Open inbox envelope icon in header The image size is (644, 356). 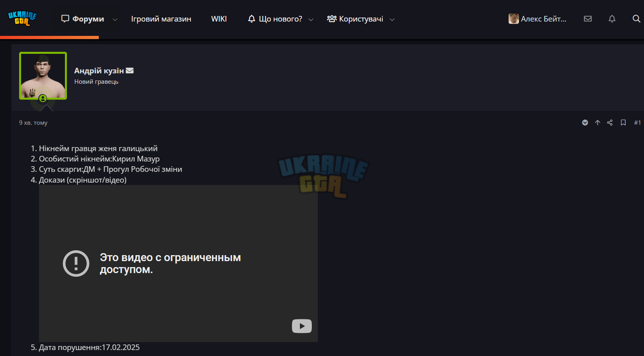tap(588, 19)
